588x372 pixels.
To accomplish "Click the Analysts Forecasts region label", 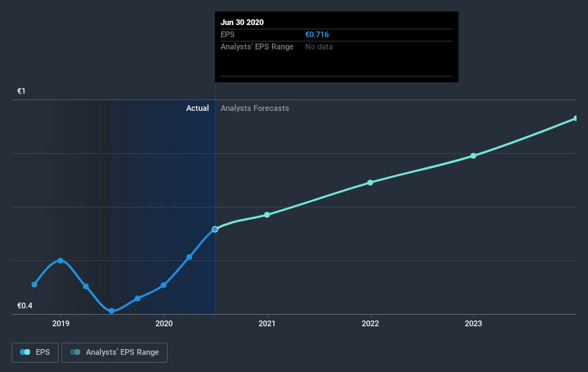I will point(255,108).
